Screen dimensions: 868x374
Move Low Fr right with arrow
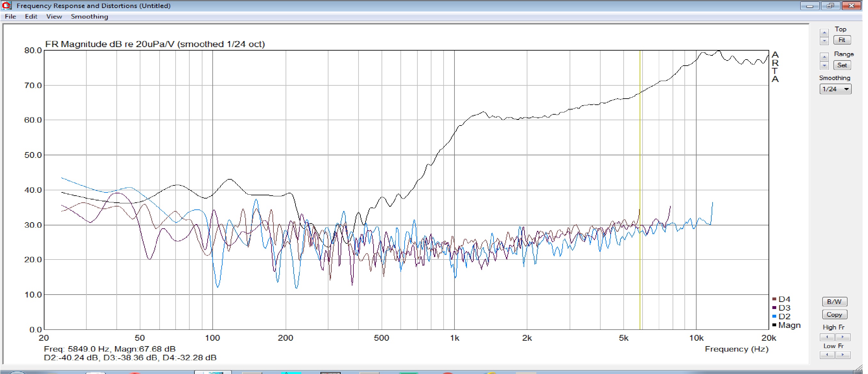(842, 355)
